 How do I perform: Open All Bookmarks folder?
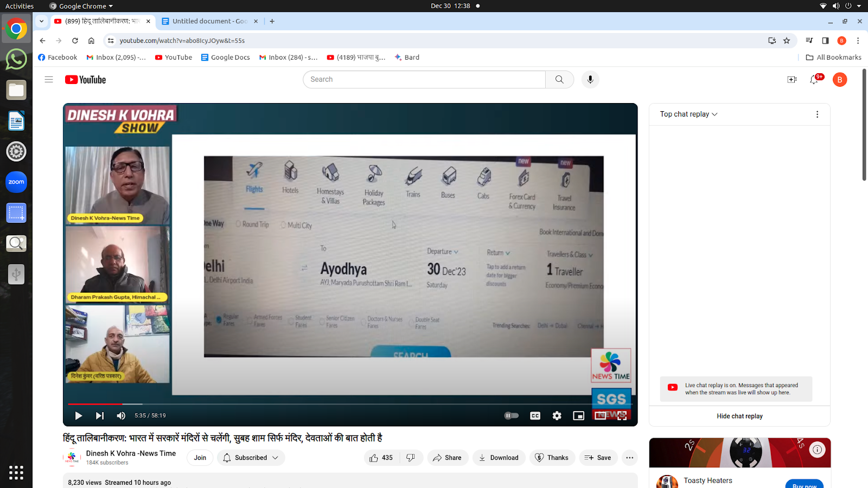(834, 57)
